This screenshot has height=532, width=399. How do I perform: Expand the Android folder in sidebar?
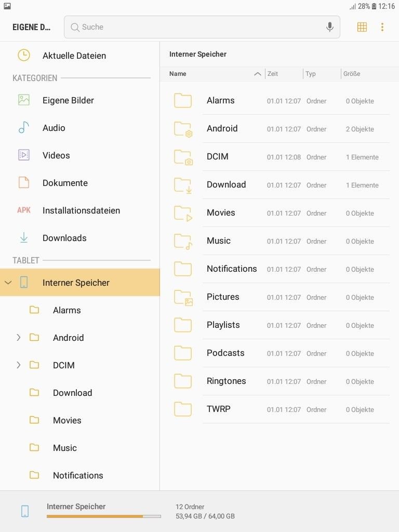(19, 337)
